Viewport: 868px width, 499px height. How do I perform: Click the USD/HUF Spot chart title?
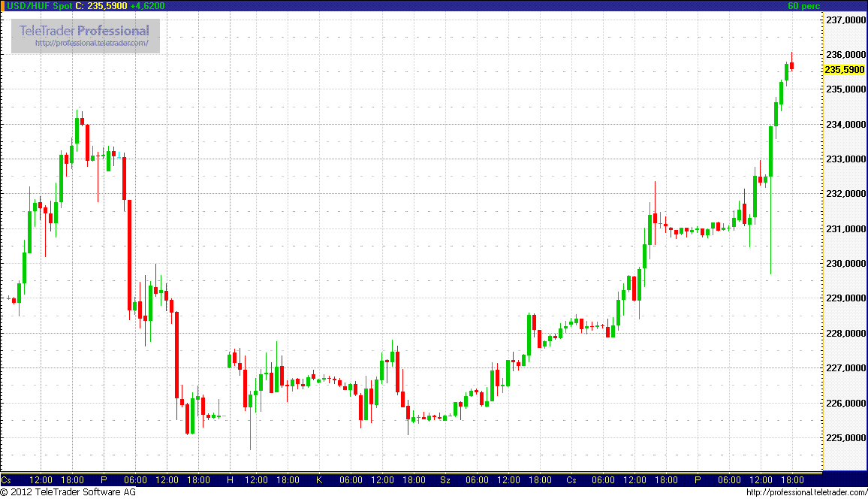(39, 5)
